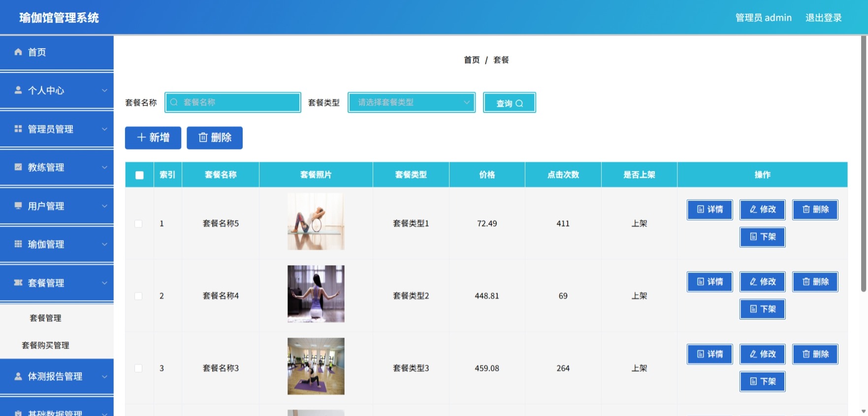
Task: Click the 查询 search button
Action: point(509,103)
